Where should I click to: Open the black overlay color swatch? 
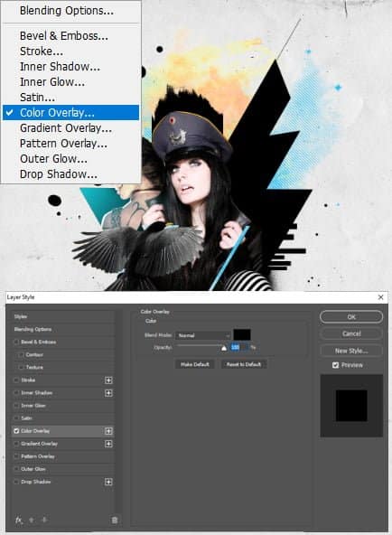coord(242,334)
